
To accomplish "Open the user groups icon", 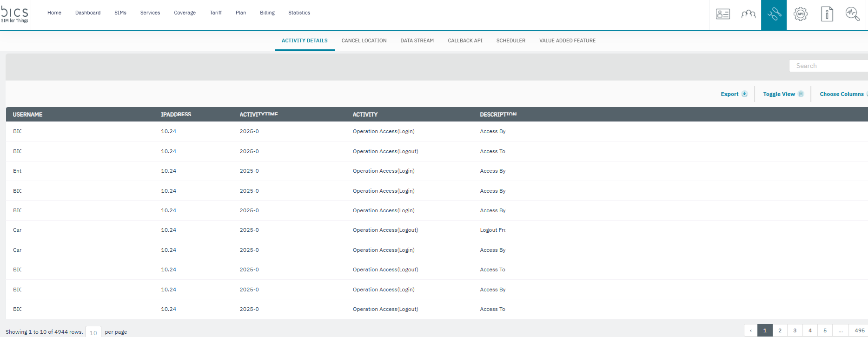I will click(748, 14).
